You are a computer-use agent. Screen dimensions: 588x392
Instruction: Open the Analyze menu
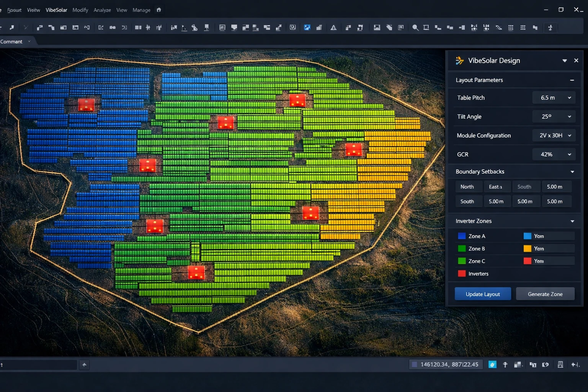pyautogui.click(x=102, y=10)
